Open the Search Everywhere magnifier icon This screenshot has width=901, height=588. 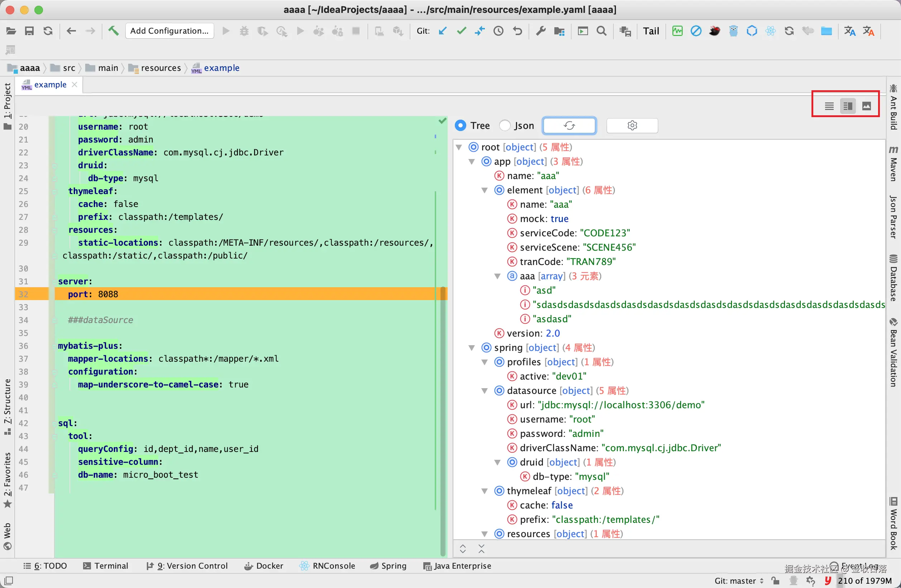[602, 31]
